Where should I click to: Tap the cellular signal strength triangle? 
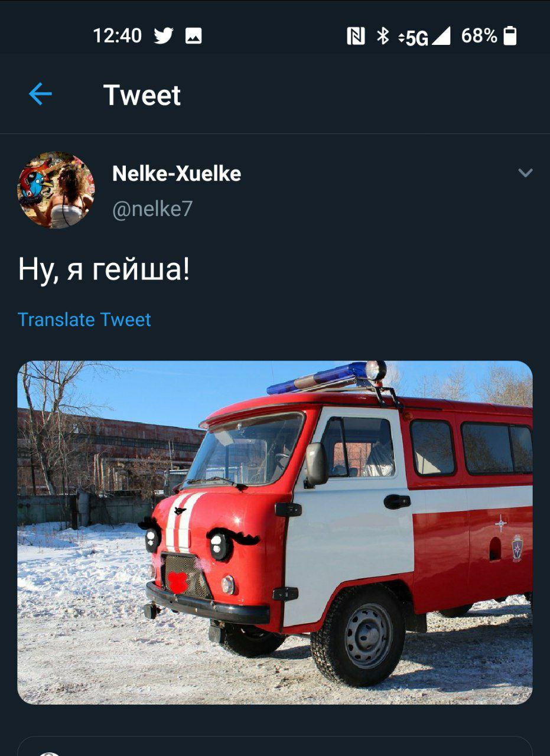tap(441, 36)
